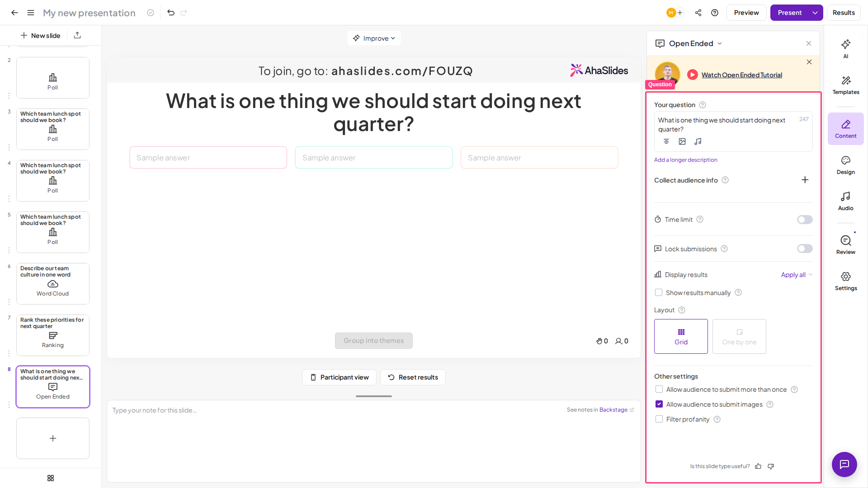
Task: Open the Templates panel
Action: point(846,85)
